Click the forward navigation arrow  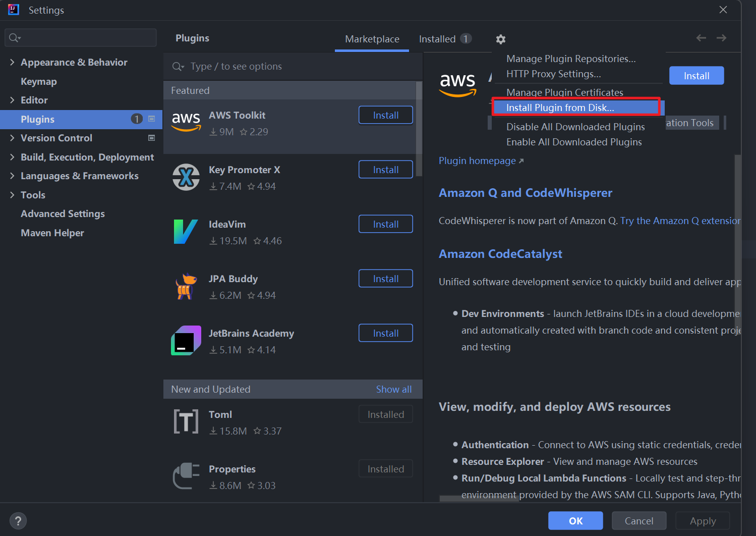pos(721,38)
